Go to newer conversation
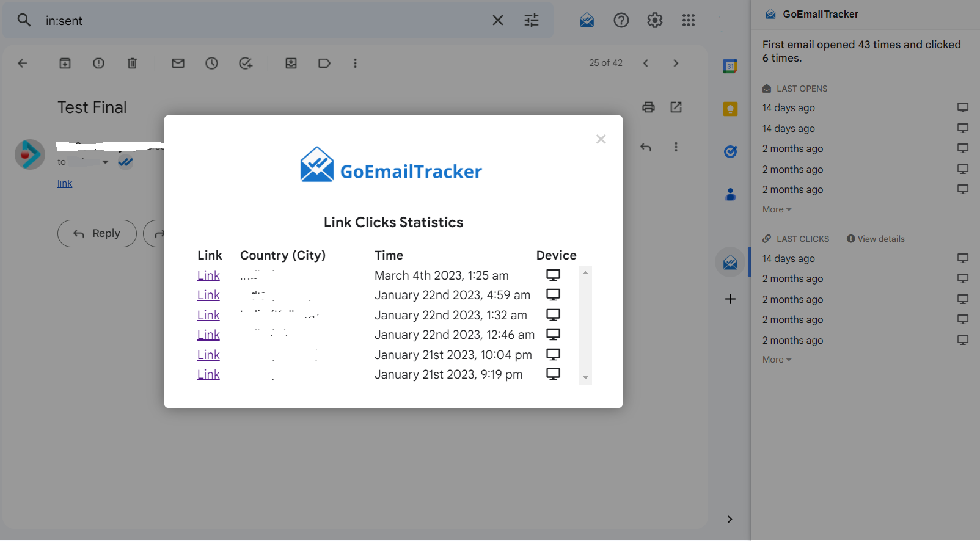Screen dimensions: 980x541 pos(646,63)
